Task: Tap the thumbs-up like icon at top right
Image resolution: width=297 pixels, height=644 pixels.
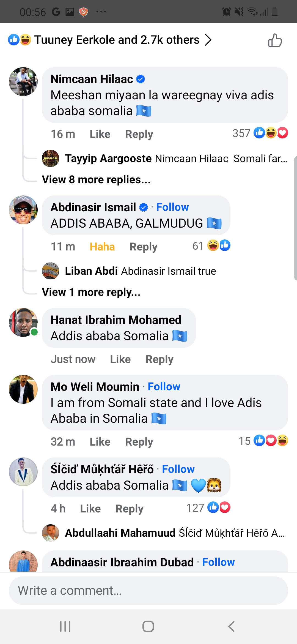Action: [x=275, y=40]
